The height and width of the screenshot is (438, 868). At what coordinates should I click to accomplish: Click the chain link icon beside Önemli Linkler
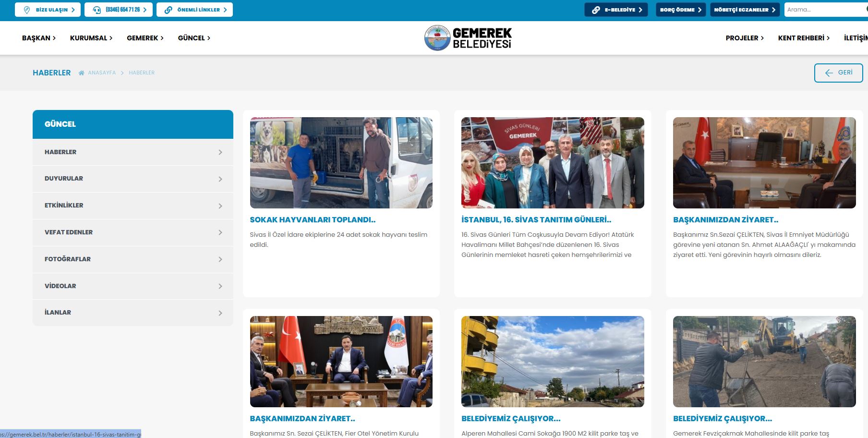coord(168,10)
